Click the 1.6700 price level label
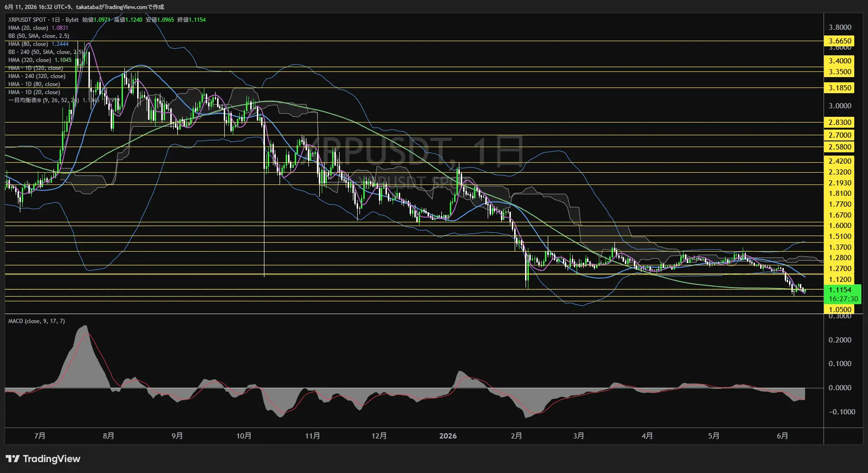Image resolution: width=868 pixels, height=473 pixels. (840, 215)
